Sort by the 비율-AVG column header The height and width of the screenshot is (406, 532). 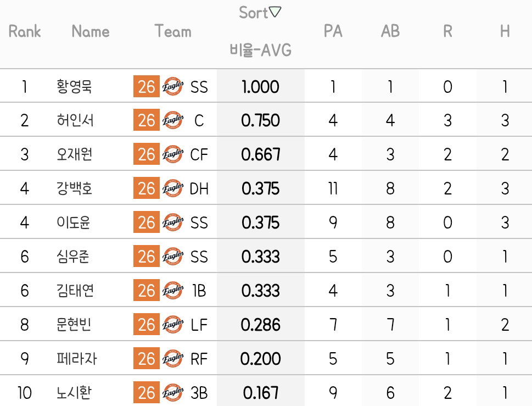pos(260,50)
